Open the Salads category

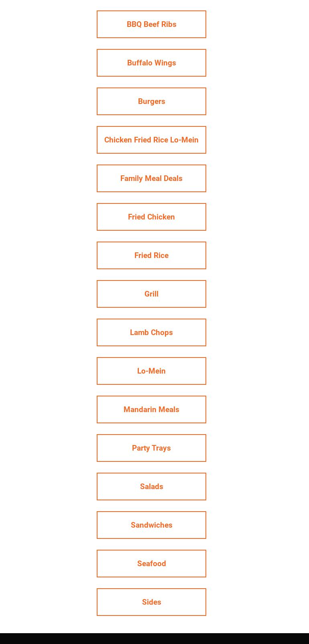[x=151, y=487]
